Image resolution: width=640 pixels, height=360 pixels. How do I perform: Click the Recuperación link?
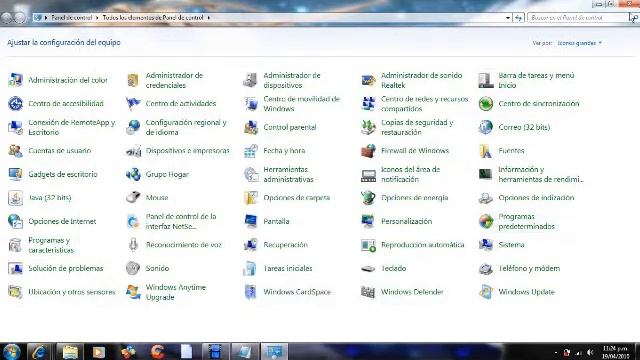tap(285, 245)
